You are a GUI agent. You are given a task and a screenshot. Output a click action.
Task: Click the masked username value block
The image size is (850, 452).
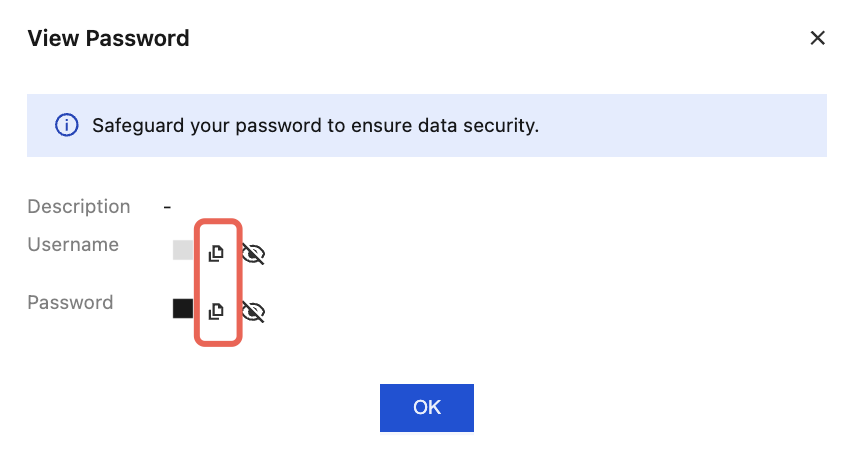tap(183, 250)
